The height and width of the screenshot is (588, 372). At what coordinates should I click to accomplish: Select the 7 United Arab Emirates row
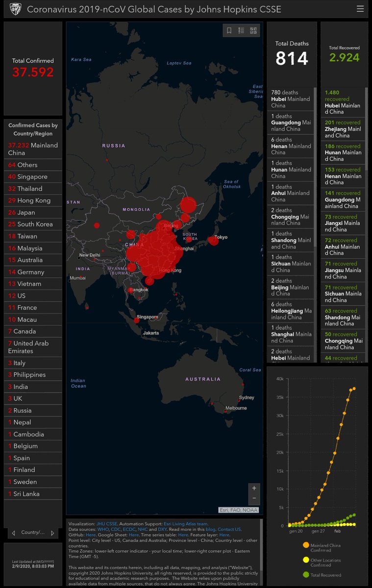point(33,347)
